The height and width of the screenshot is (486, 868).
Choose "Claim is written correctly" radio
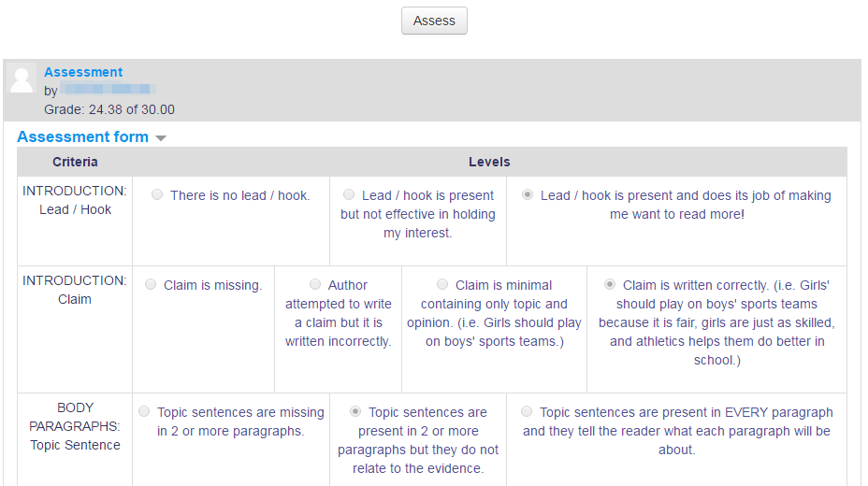click(x=610, y=284)
